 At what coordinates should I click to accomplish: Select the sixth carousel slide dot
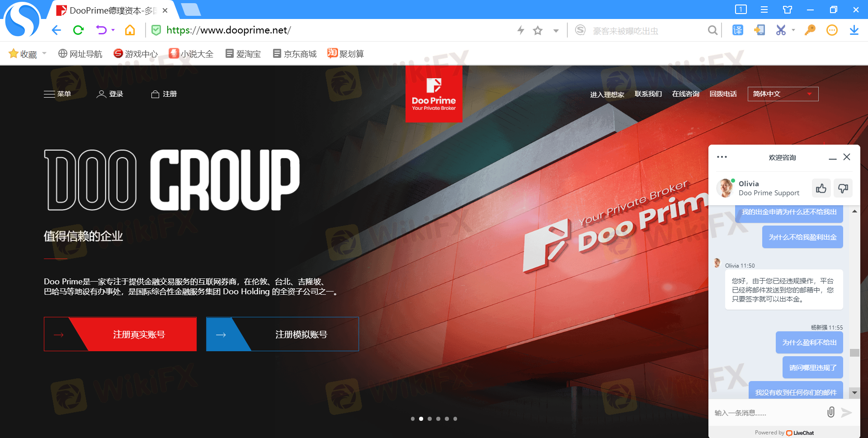pyautogui.click(x=455, y=419)
